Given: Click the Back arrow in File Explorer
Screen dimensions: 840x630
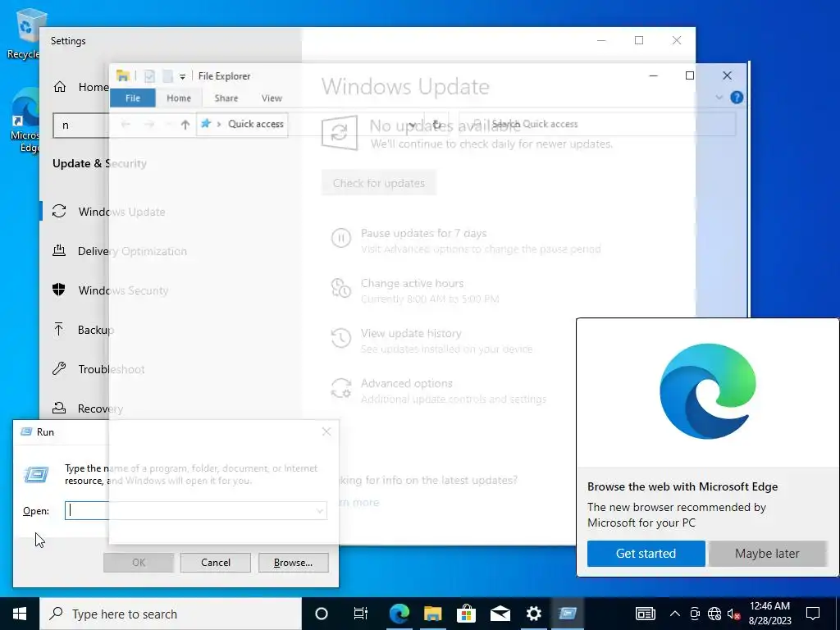Looking at the screenshot, I should click(126, 125).
